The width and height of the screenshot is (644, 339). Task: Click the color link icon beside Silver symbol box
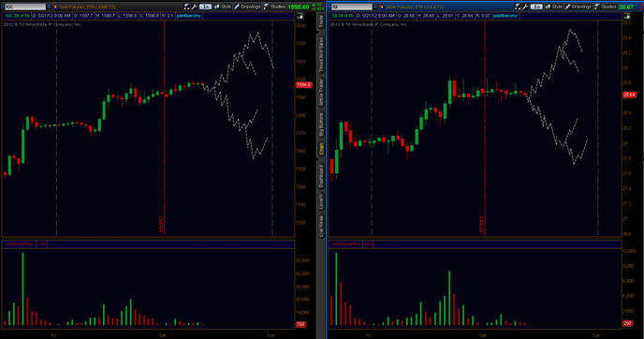click(x=382, y=7)
